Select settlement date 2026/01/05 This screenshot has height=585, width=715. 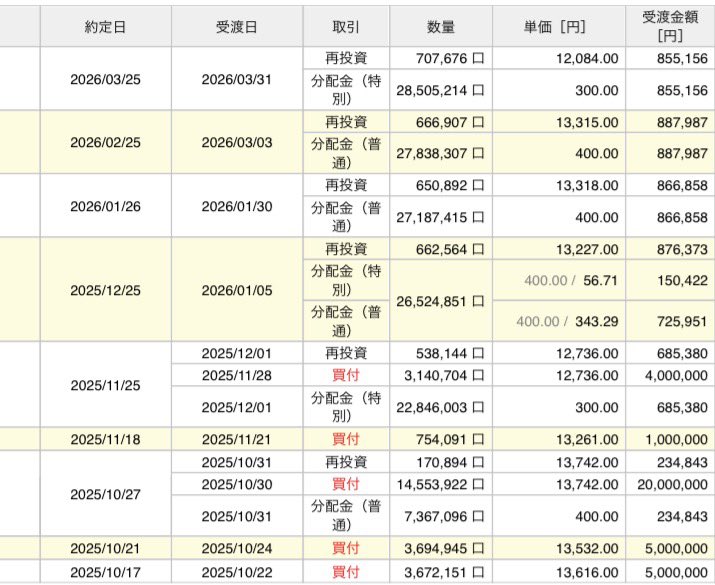click(x=237, y=290)
